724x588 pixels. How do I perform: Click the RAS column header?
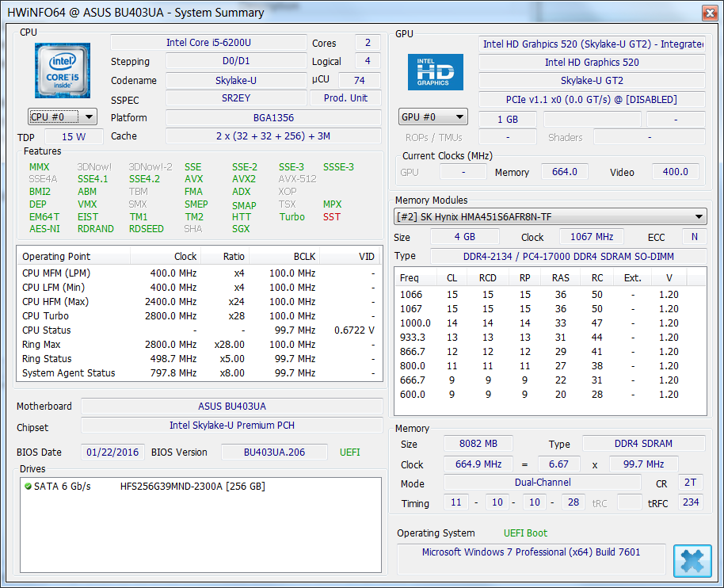pyautogui.click(x=561, y=277)
